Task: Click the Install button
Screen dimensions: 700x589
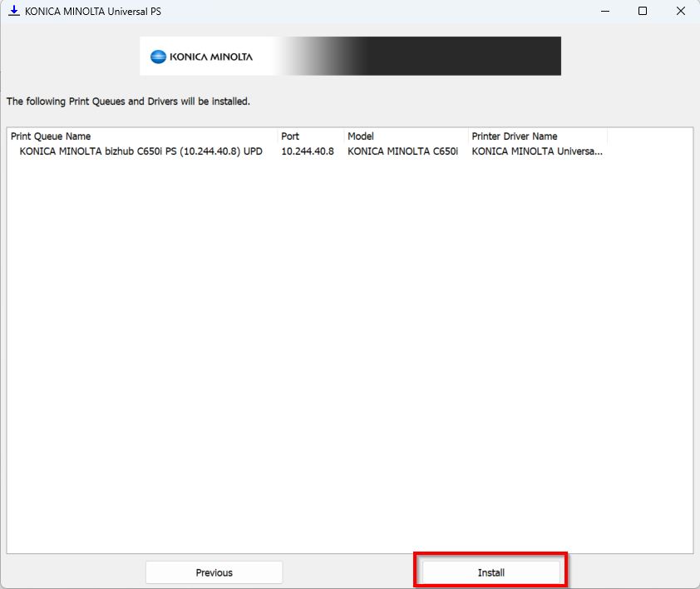Action: pos(490,572)
